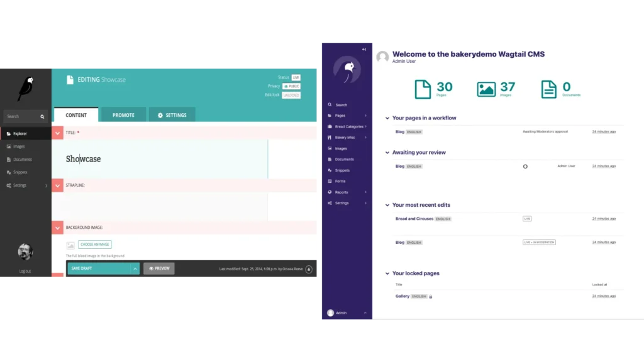Click the Documents count file icon
The height and width of the screenshot is (362, 644).
point(548,89)
